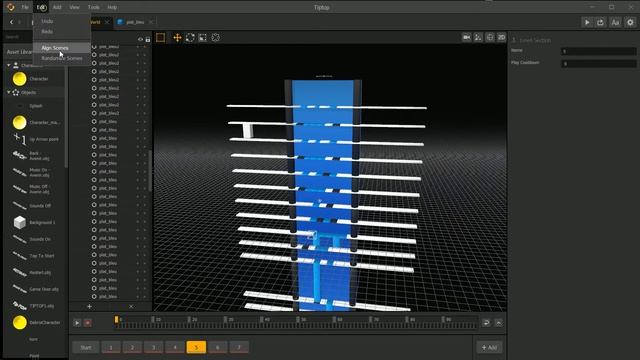Screen dimensions: 640x360
Task: Click the + Add scene button
Action: click(x=489, y=347)
